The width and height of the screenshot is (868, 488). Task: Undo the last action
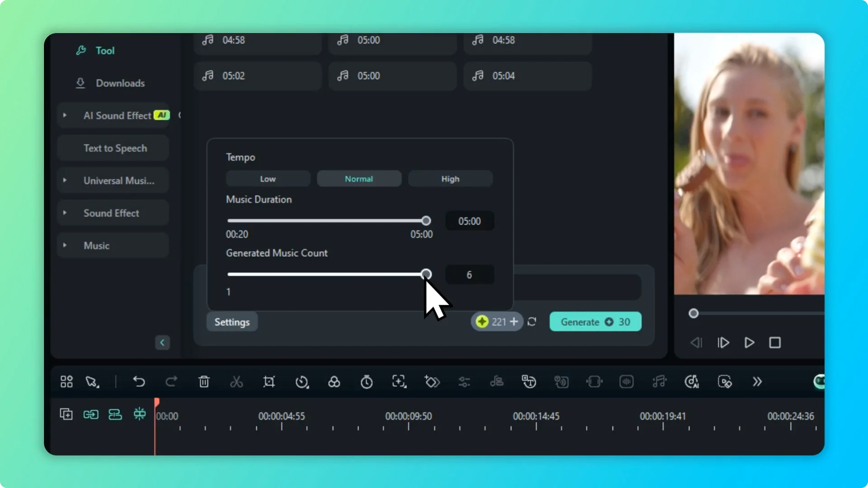click(x=139, y=382)
